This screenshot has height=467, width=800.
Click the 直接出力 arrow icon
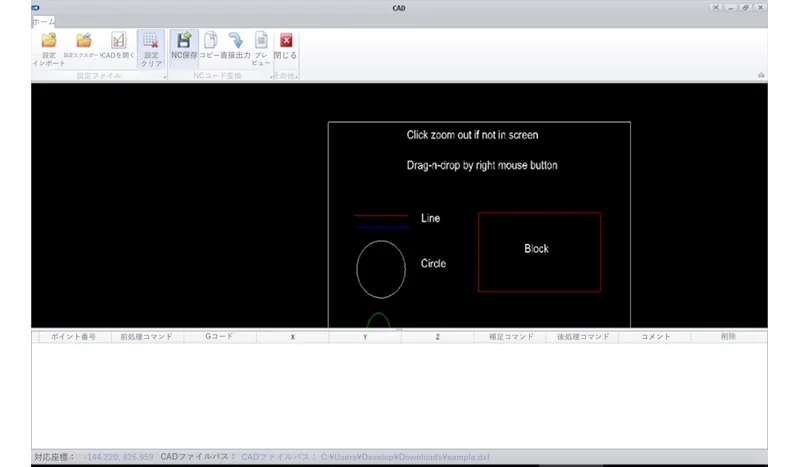click(235, 40)
